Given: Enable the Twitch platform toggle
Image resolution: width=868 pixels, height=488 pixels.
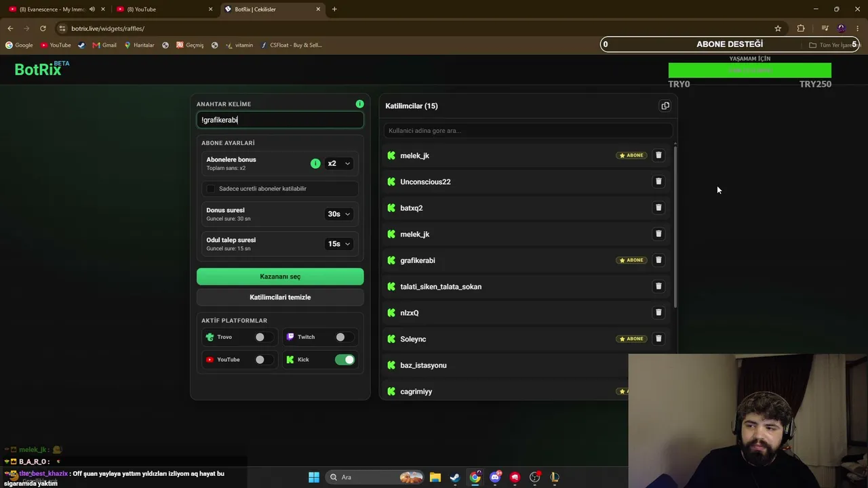Looking at the screenshot, I should pyautogui.click(x=344, y=337).
